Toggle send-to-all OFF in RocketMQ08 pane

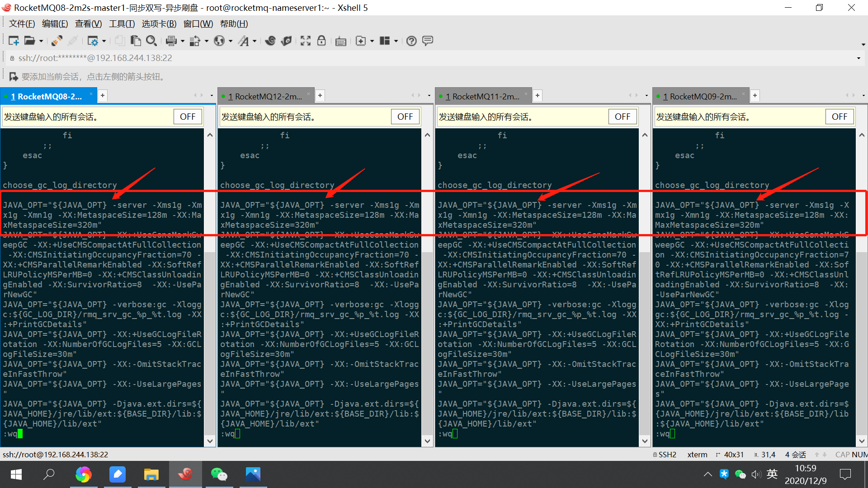click(x=188, y=117)
